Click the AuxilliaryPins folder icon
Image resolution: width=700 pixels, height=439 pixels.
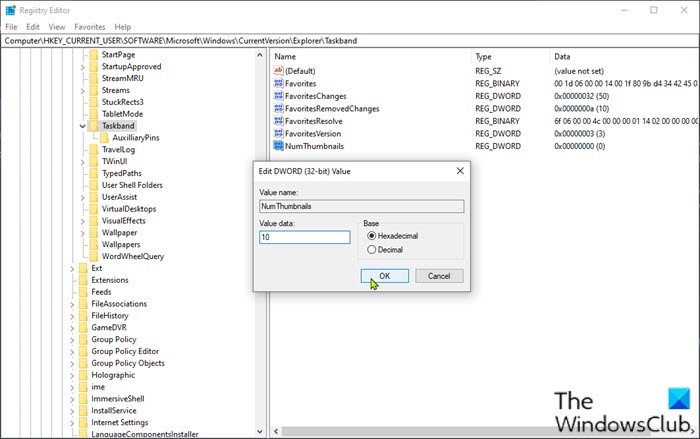tap(106, 137)
